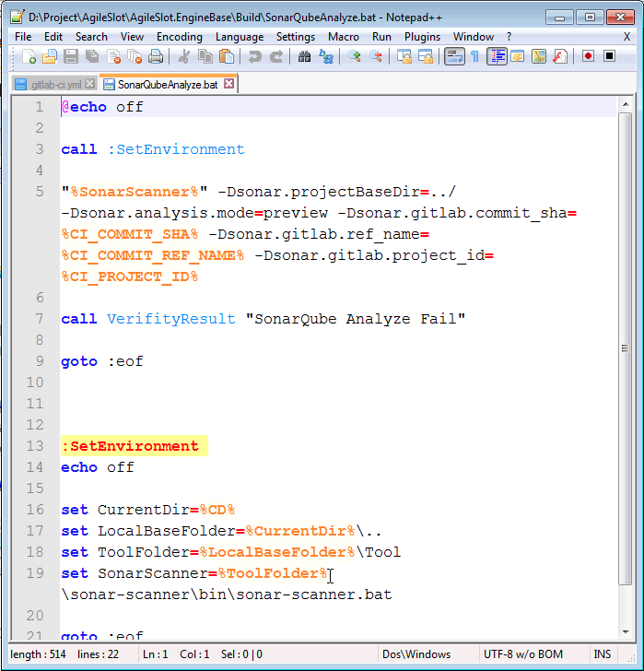
Task: Open the File menu
Action: pos(23,37)
